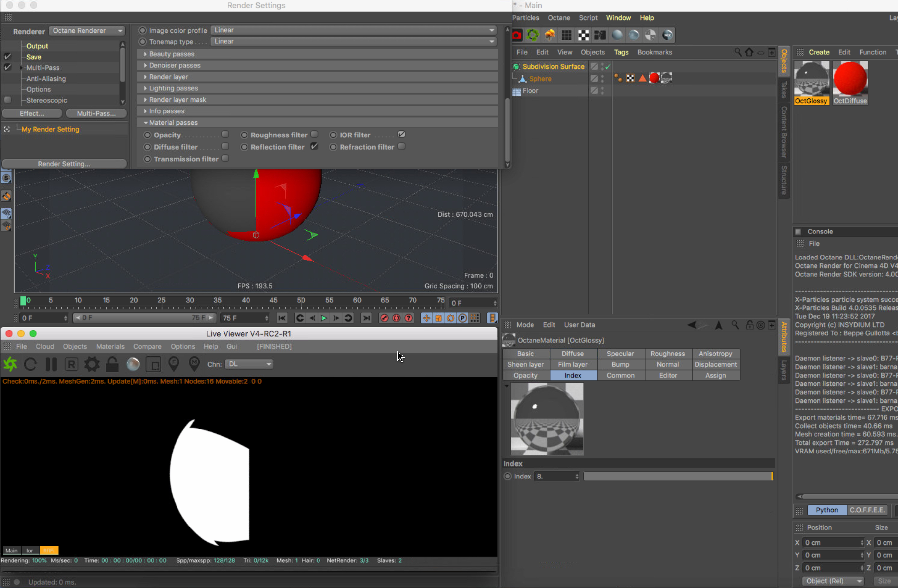Screen dimensions: 898x588
Task: Select the pick focus F pin icon
Action: (174, 364)
